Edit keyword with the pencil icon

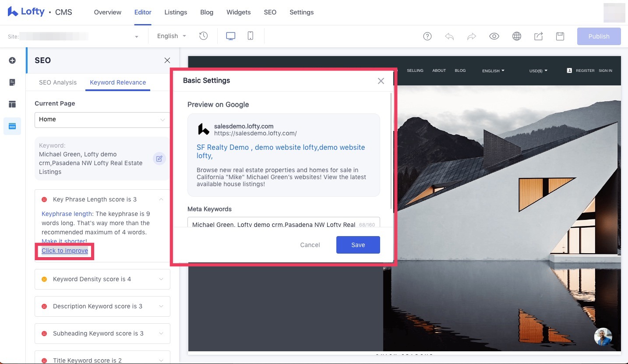tap(159, 159)
